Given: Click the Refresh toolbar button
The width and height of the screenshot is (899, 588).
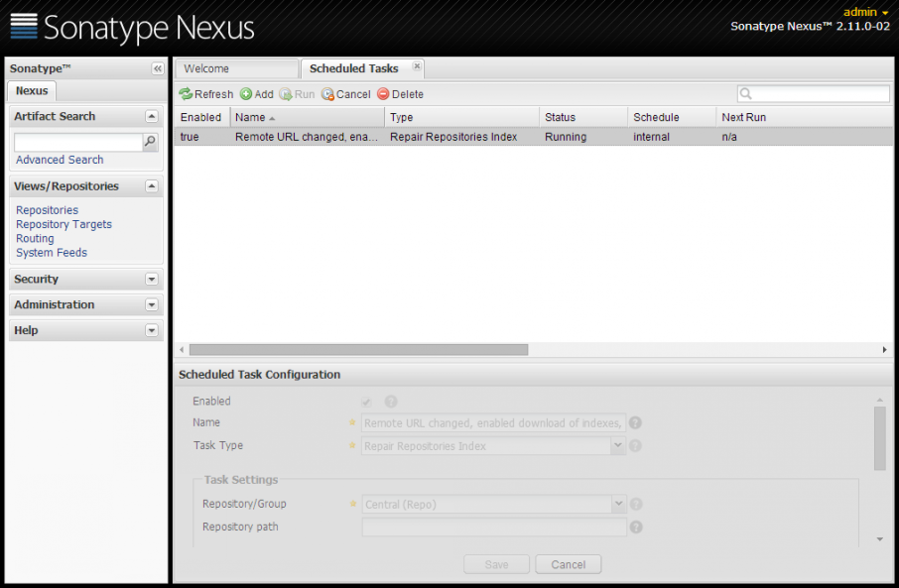Looking at the screenshot, I should (x=205, y=94).
